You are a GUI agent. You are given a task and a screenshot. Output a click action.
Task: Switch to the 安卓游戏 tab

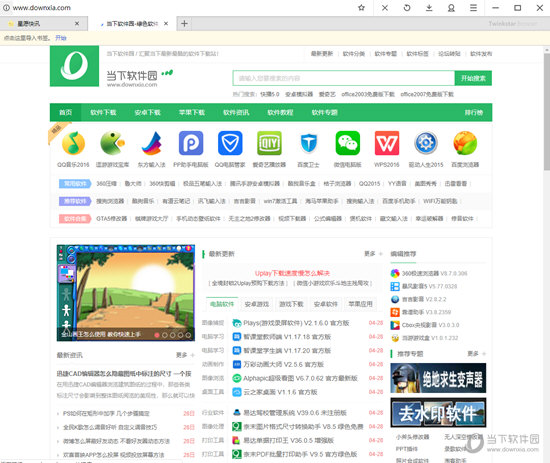(257, 304)
